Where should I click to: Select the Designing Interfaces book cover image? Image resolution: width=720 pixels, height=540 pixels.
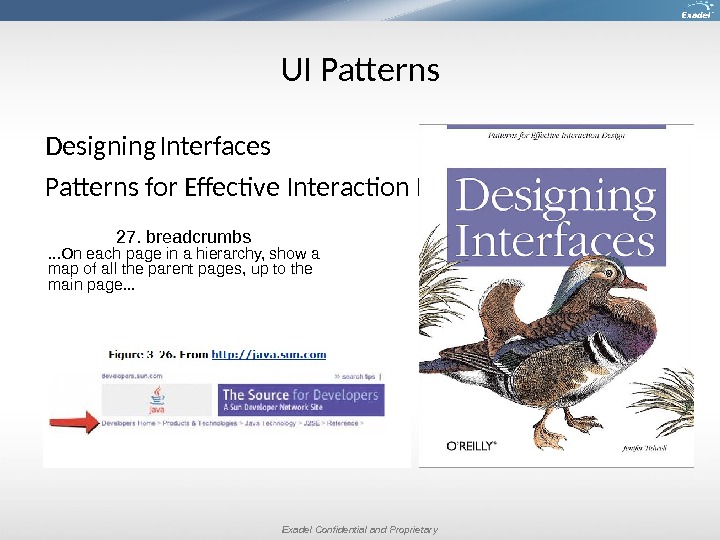tap(556, 295)
